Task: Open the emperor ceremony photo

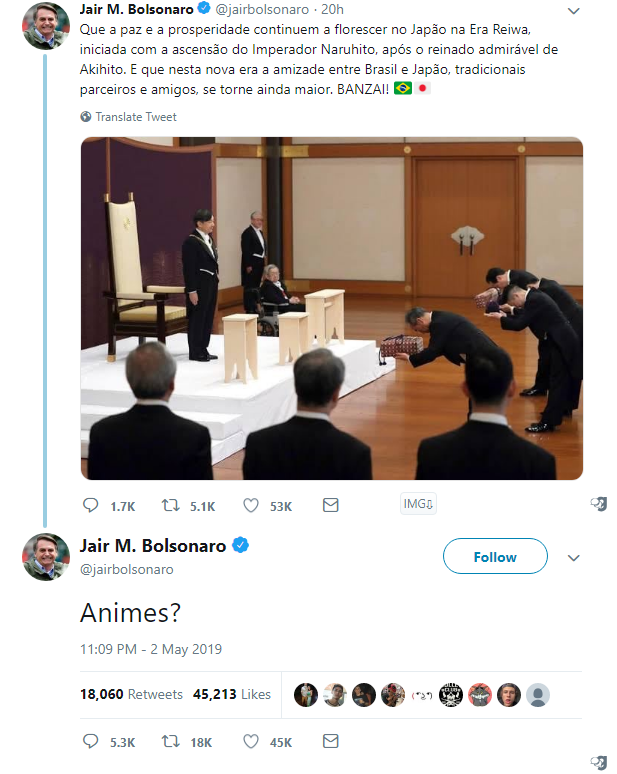Action: coord(331,307)
